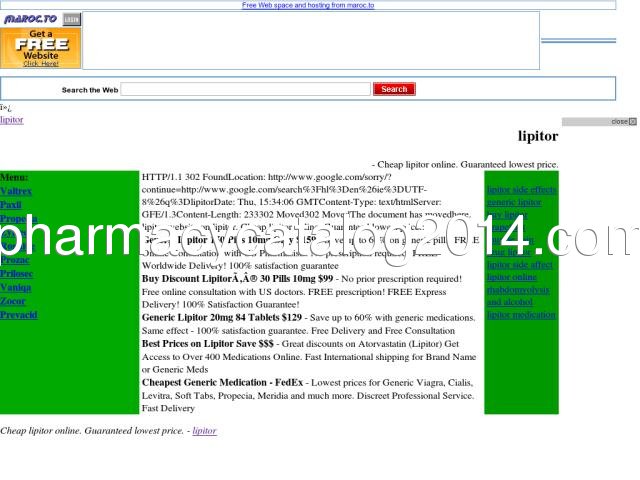Click the Search the Web label
The image size is (640, 480).
(x=90, y=90)
